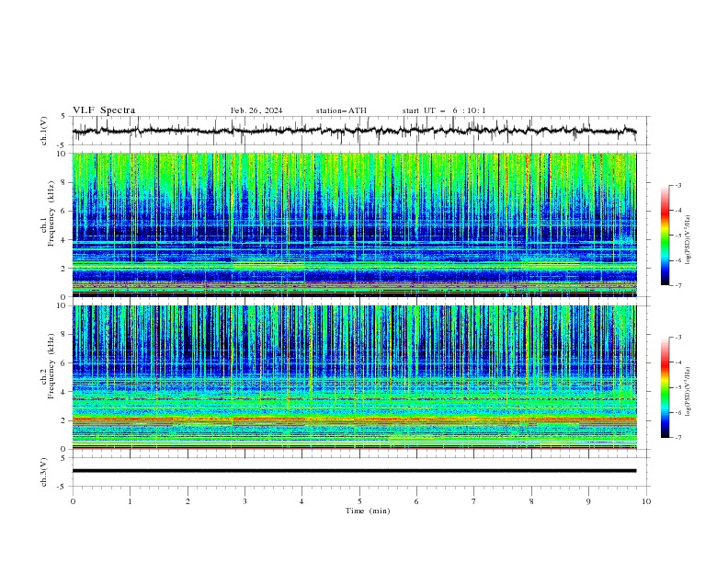Click time axis tick label "8"
The width and height of the screenshot is (728, 563).
click(531, 501)
